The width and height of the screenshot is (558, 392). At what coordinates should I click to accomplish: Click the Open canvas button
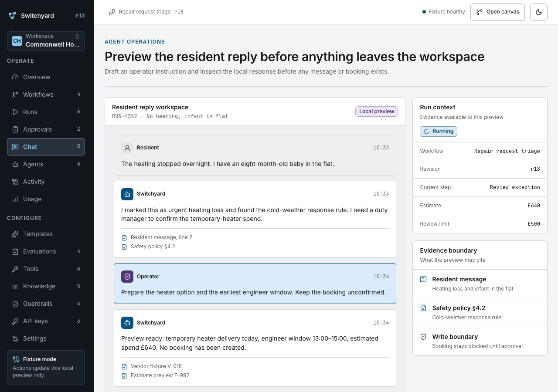point(497,12)
